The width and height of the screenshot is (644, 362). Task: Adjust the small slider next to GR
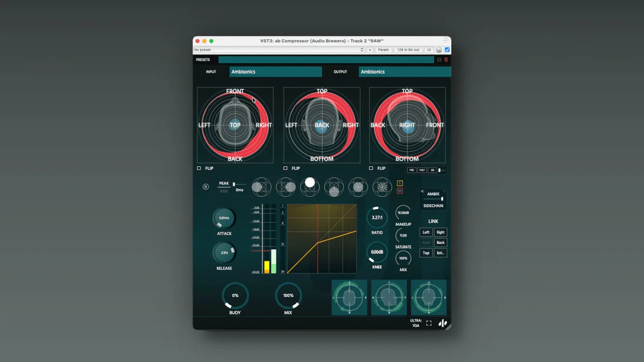[x=442, y=170]
